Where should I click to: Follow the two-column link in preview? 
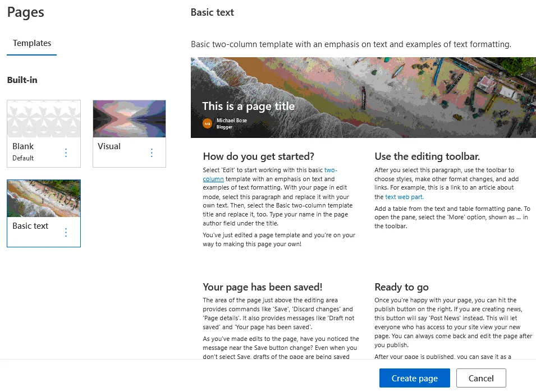coord(331,170)
